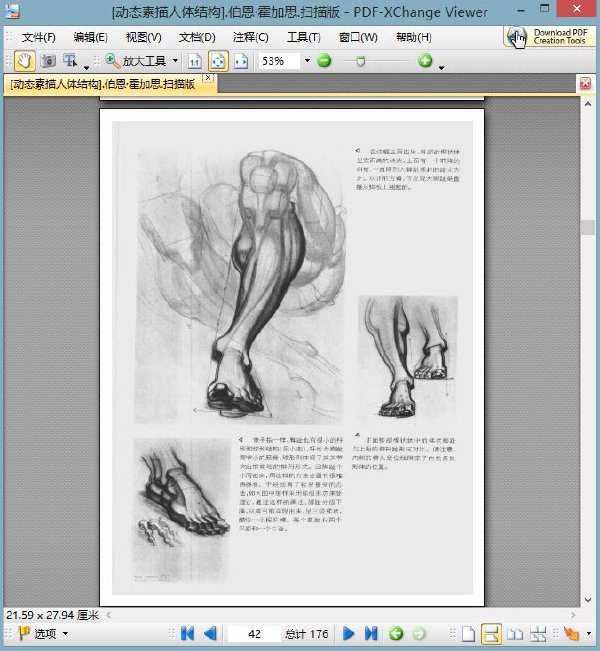
Task: Select the Hand tool
Action: click(24, 61)
